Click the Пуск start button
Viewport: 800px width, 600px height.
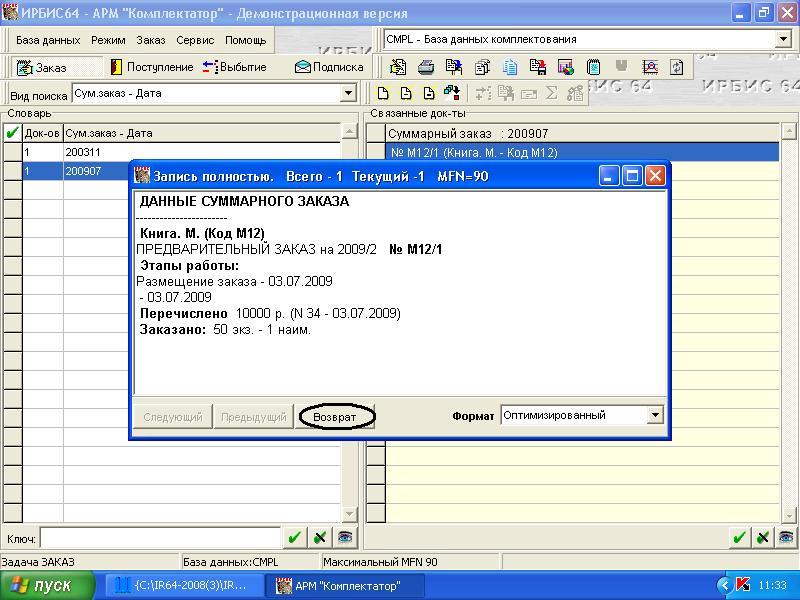(x=47, y=585)
